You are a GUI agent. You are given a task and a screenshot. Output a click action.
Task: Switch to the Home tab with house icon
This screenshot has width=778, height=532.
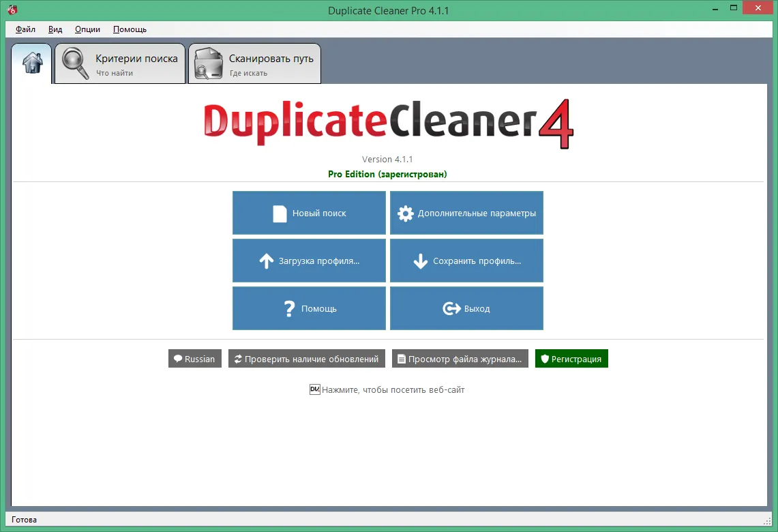32,63
